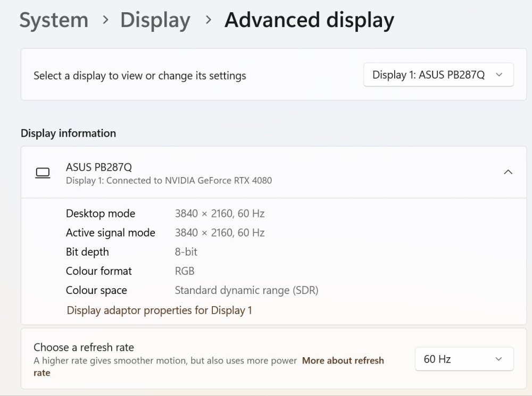Click the Active signal mode label
This screenshot has width=532, height=396.
(111, 233)
